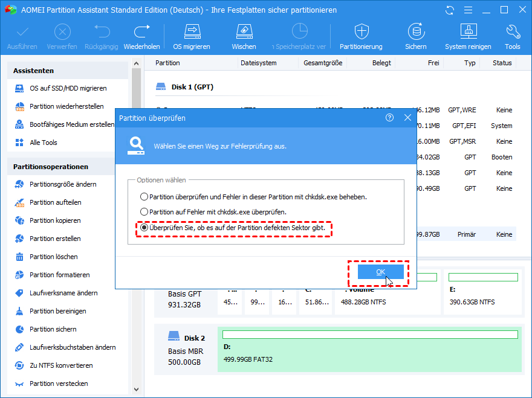The width and height of the screenshot is (532, 398).
Task: Choose Partition kopieren operation
Action: [48, 220]
